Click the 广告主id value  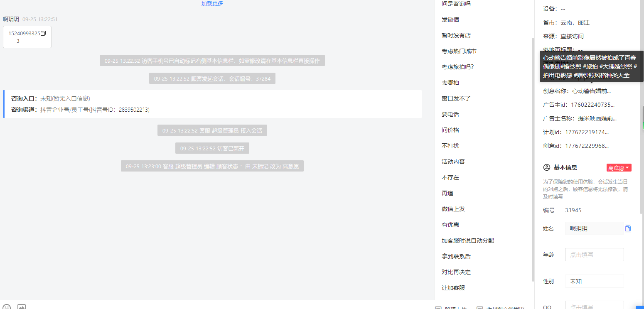pyautogui.click(x=593, y=105)
